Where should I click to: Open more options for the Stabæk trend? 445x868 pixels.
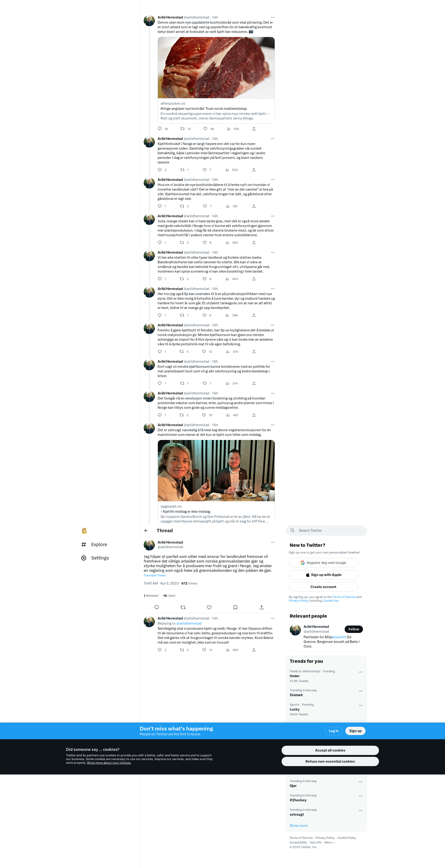click(361, 691)
